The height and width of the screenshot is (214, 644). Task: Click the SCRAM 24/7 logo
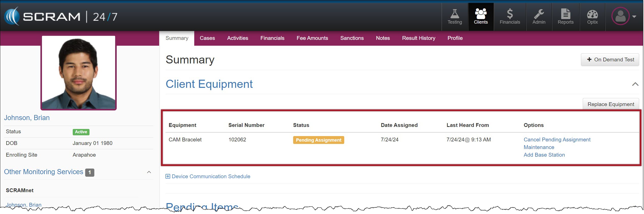tap(61, 17)
